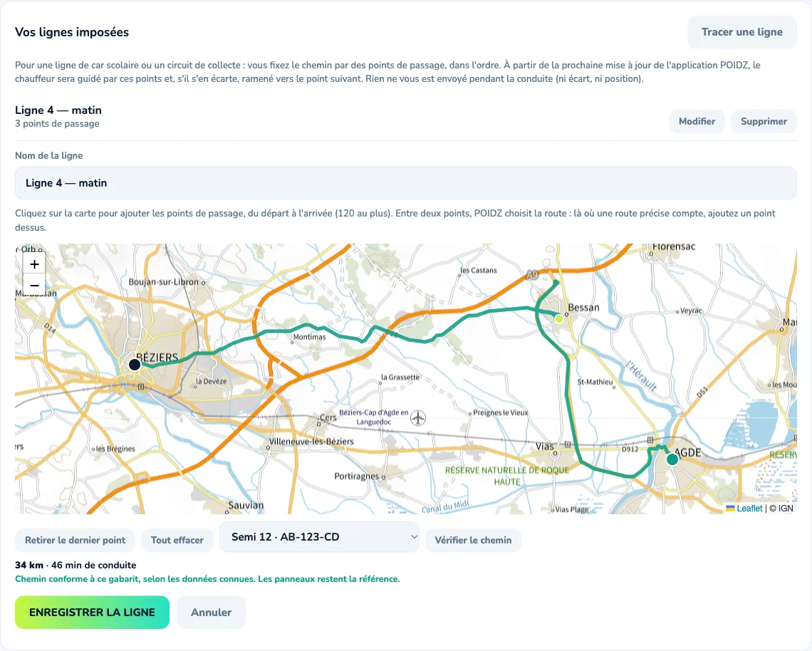Click the Sauvian label on the map
The height and width of the screenshot is (651, 812).
pos(246,505)
